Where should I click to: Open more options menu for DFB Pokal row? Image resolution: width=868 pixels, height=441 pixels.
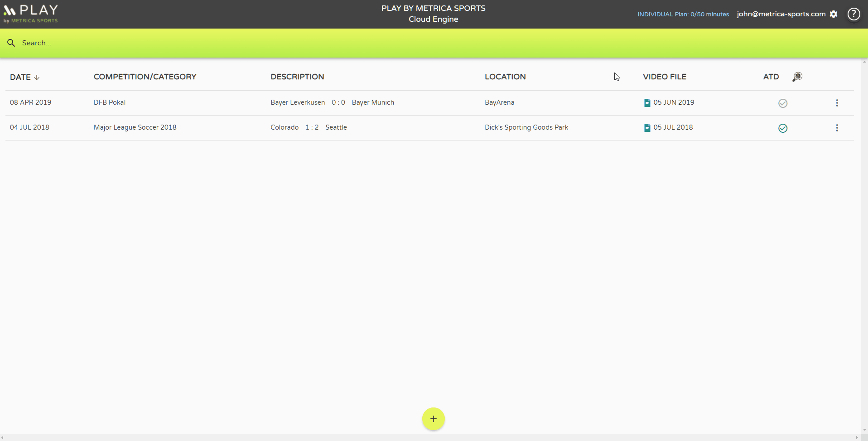point(837,103)
